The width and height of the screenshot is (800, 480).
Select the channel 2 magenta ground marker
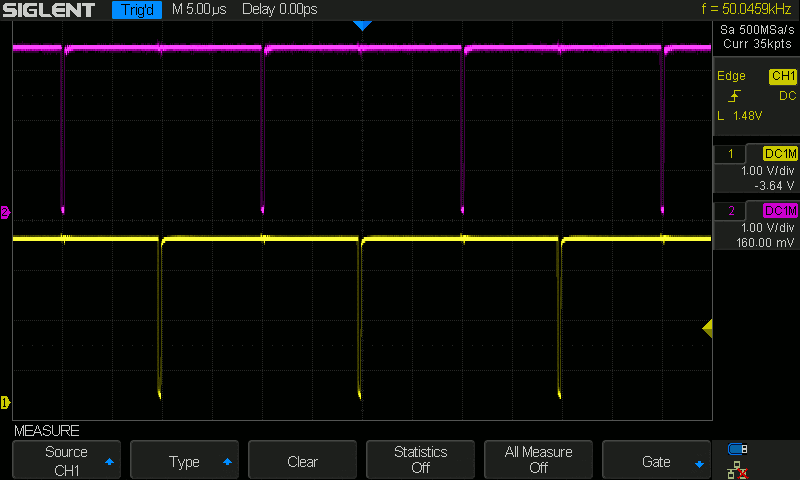click(5, 213)
